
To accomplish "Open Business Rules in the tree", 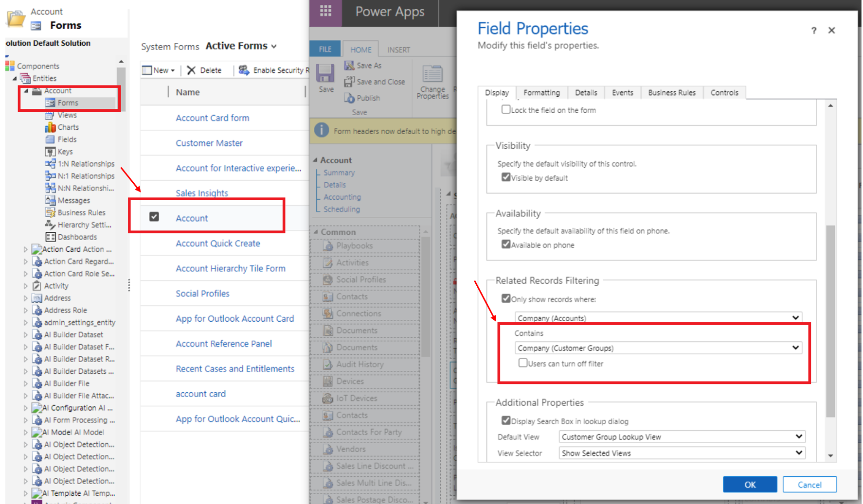I will (x=81, y=212).
